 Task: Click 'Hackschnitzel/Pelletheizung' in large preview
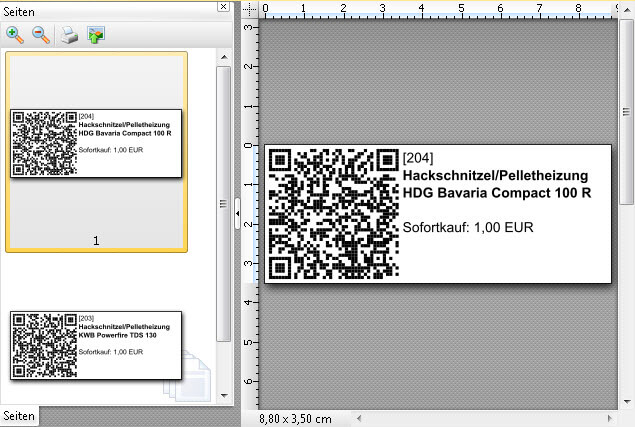click(495, 175)
